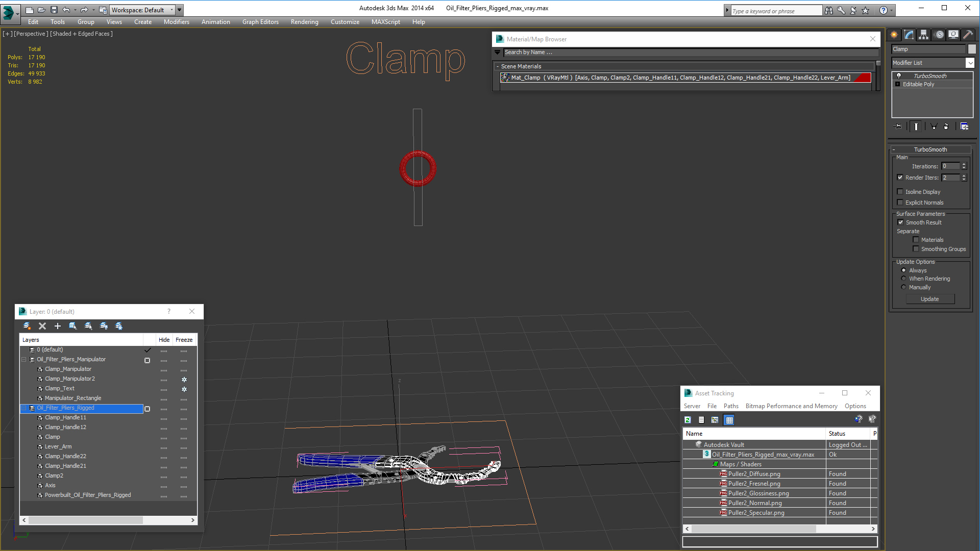The image size is (980, 551).
Task: Collapse the Scene Materials rollout
Action: coord(498,66)
